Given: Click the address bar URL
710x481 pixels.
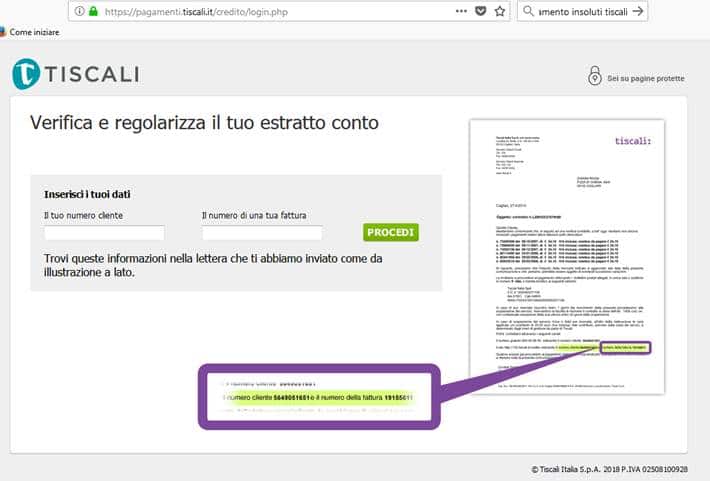Looking at the screenshot, I should click(x=196, y=12).
